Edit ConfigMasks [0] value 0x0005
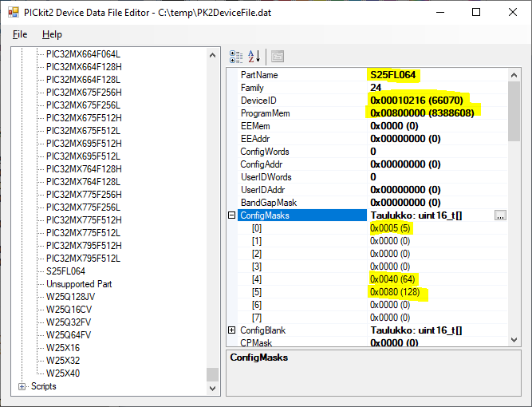 tap(390, 228)
